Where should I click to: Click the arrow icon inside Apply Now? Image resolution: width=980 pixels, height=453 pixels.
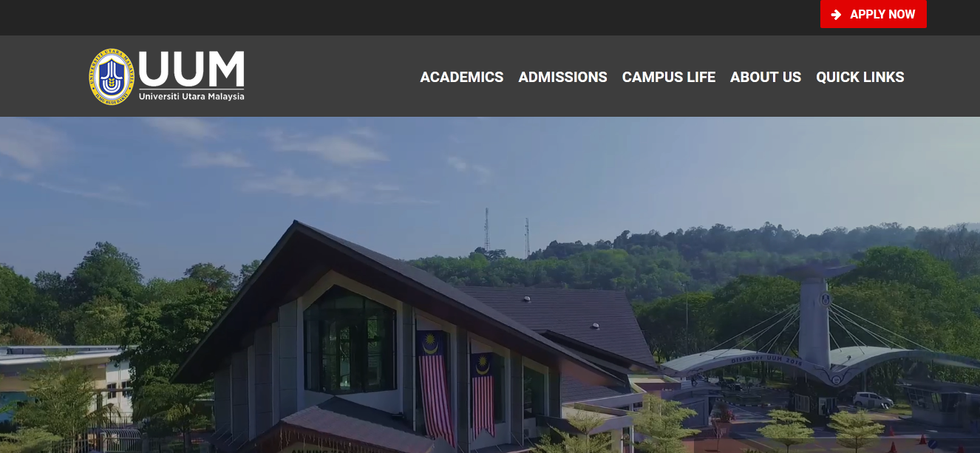click(836, 14)
